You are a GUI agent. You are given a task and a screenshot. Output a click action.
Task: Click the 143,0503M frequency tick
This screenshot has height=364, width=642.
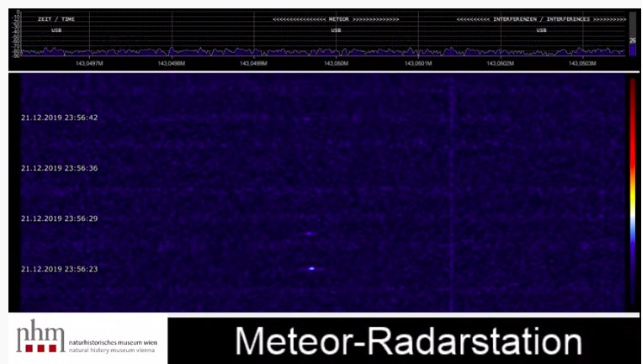pos(582,63)
